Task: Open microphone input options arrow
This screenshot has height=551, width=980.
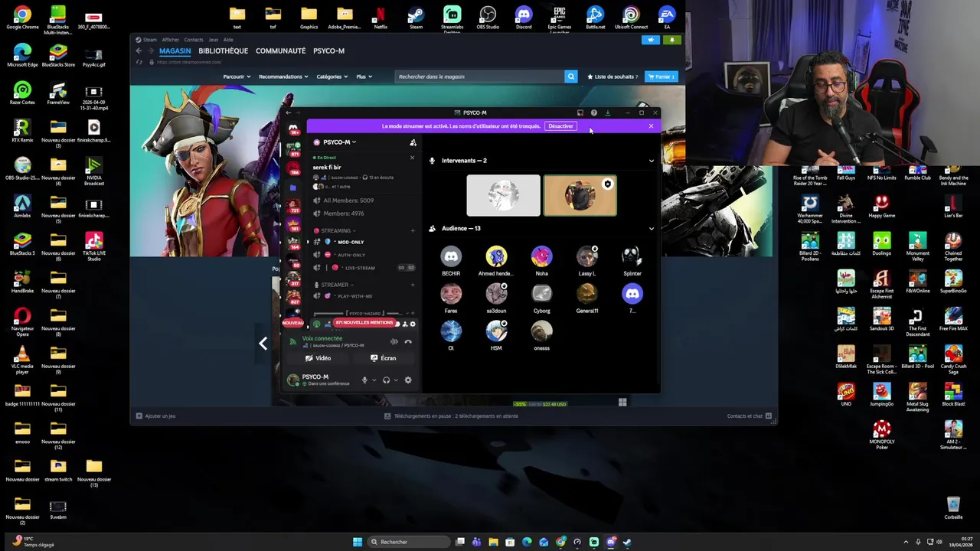Action: 374,380
